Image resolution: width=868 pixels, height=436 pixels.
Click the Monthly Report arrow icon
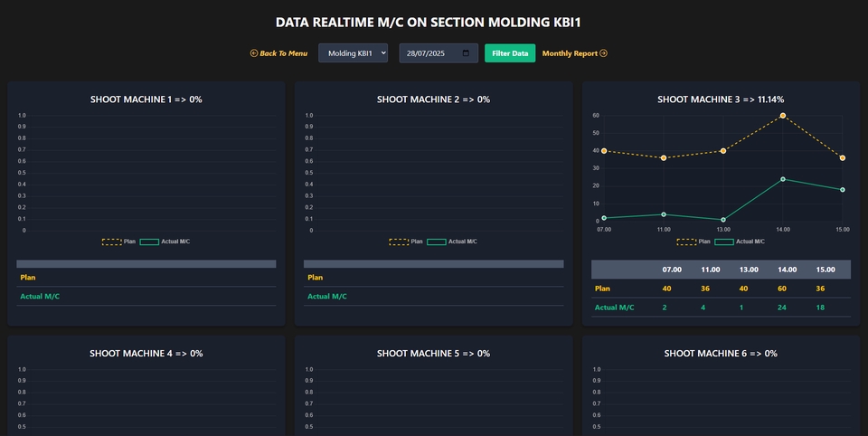[604, 53]
